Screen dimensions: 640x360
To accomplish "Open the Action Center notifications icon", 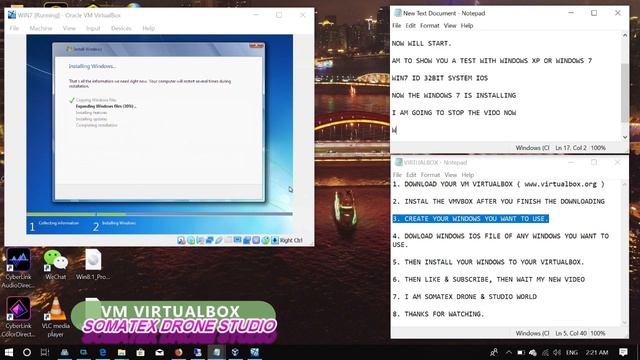I will pyautogui.click(x=623, y=352).
